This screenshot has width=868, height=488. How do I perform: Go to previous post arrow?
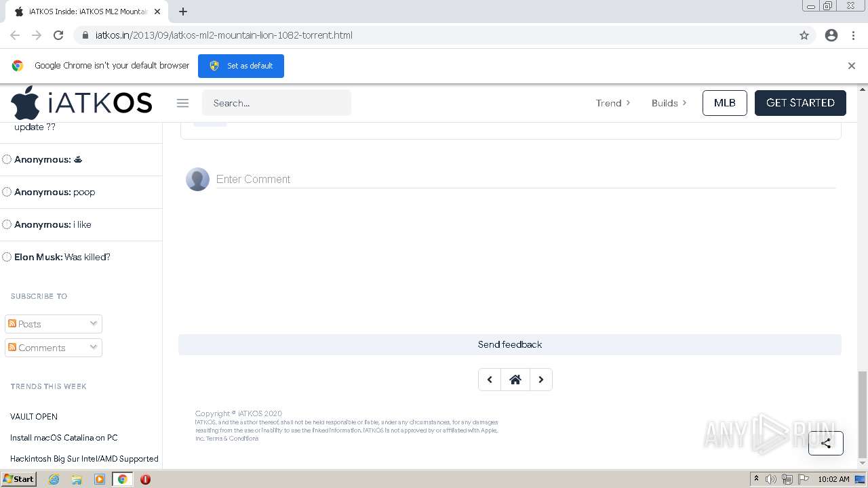pos(490,380)
